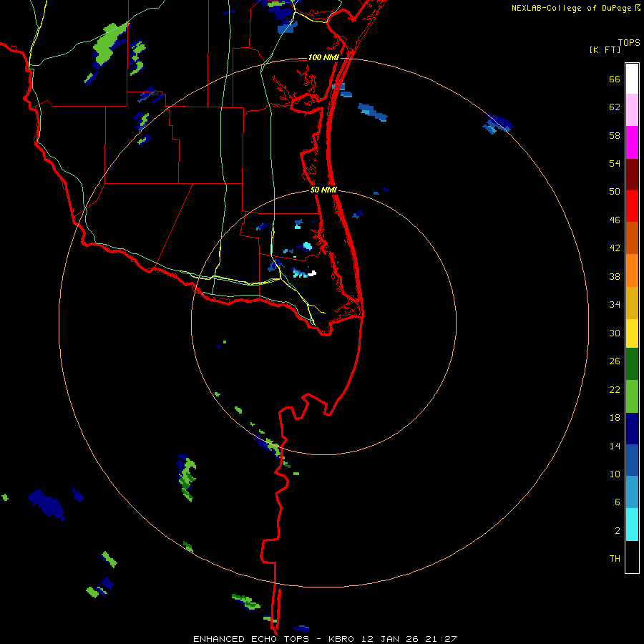Click the '58' value on the scale
The height and width of the screenshot is (644, 644).
point(615,135)
